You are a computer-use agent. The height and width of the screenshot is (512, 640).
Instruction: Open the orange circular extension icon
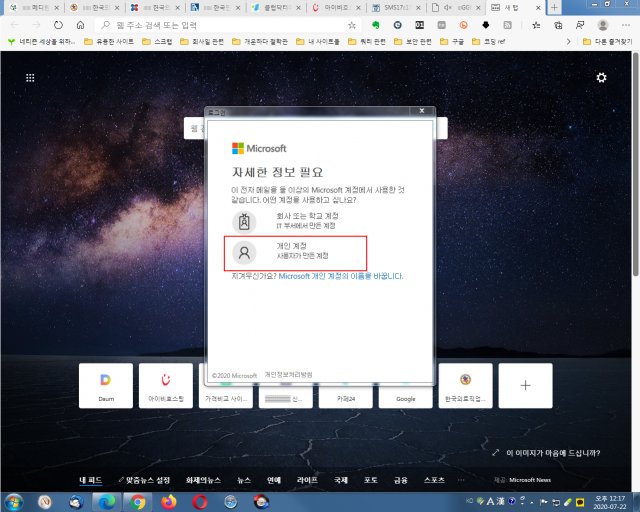(x=463, y=25)
